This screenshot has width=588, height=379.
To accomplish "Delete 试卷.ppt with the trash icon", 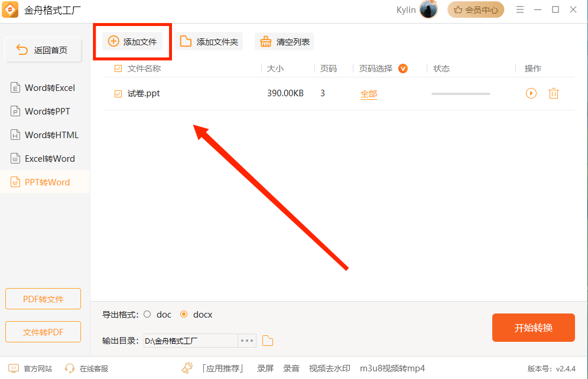I will tap(554, 93).
